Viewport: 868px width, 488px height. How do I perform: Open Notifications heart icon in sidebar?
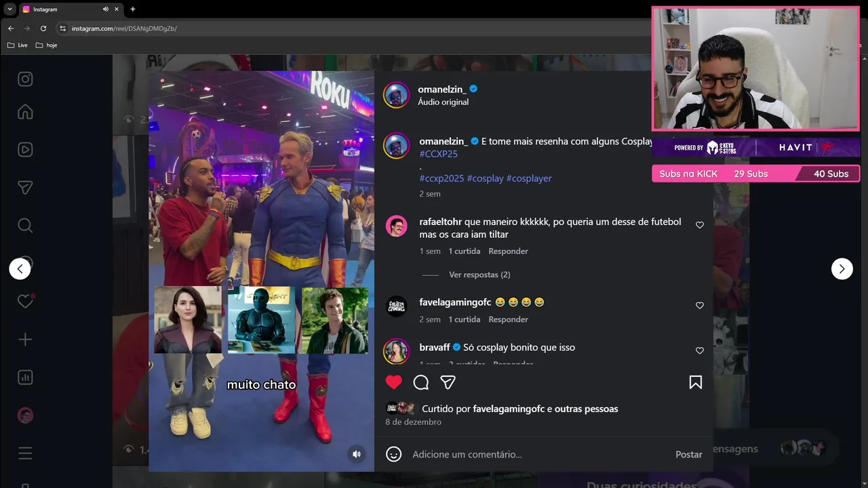25,302
